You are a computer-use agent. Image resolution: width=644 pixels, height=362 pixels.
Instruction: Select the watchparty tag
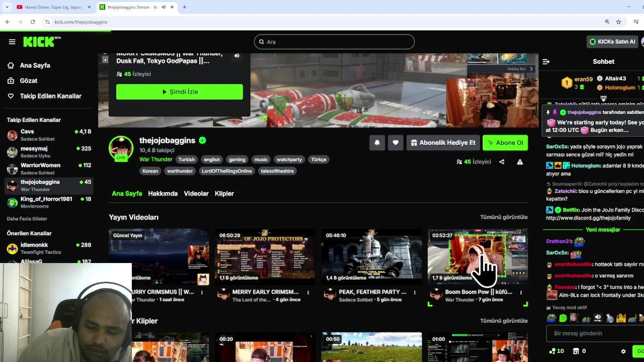pos(289,159)
